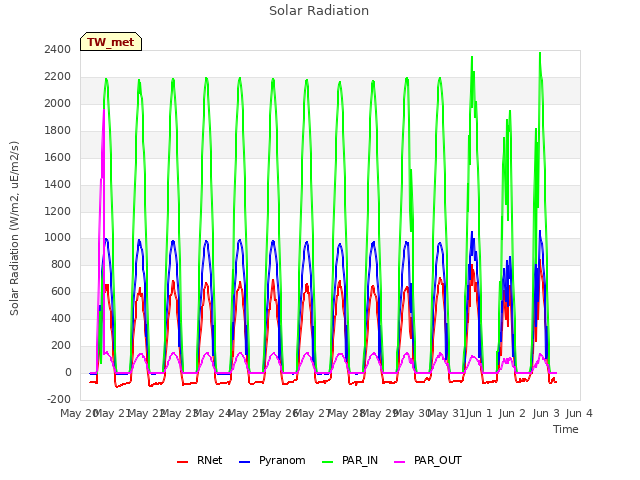Screen dimensions: 640x480
Task: Click the Jun 2 x-axis date label
Action: (512, 413)
